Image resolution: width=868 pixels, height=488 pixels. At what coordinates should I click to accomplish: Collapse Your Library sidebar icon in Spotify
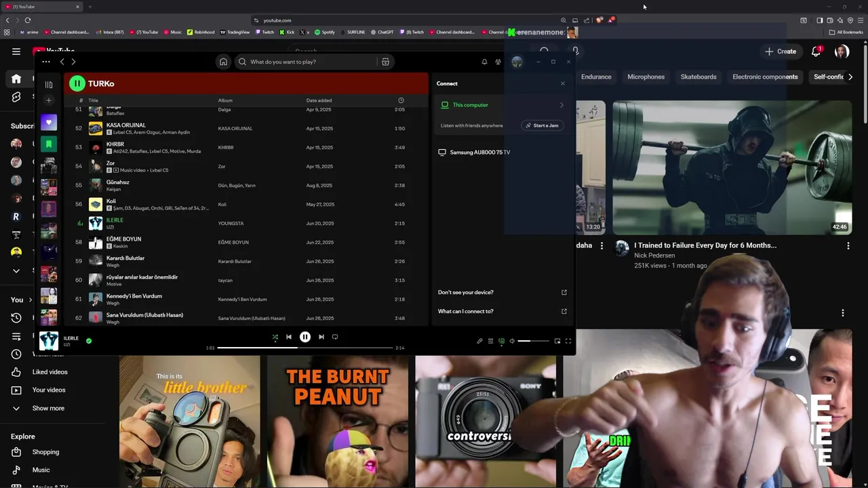tap(49, 85)
